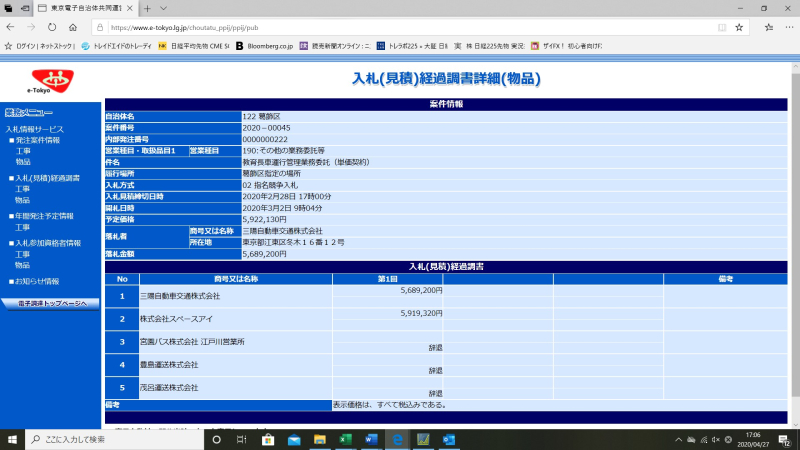Open Excel from the taskbar

tap(345, 439)
